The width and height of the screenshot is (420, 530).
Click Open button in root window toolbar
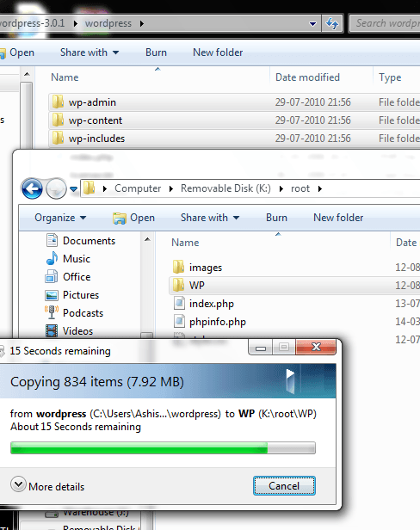pos(133,218)
